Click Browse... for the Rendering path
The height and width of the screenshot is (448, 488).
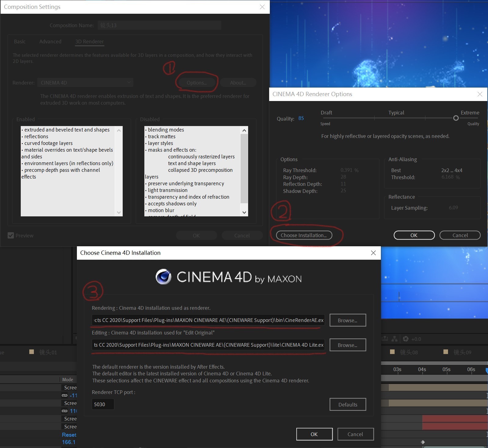coord(348,320)
